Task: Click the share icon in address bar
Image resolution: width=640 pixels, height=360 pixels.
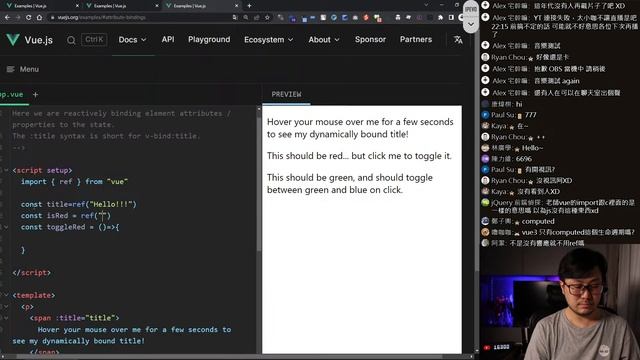Action: (257, 18)
